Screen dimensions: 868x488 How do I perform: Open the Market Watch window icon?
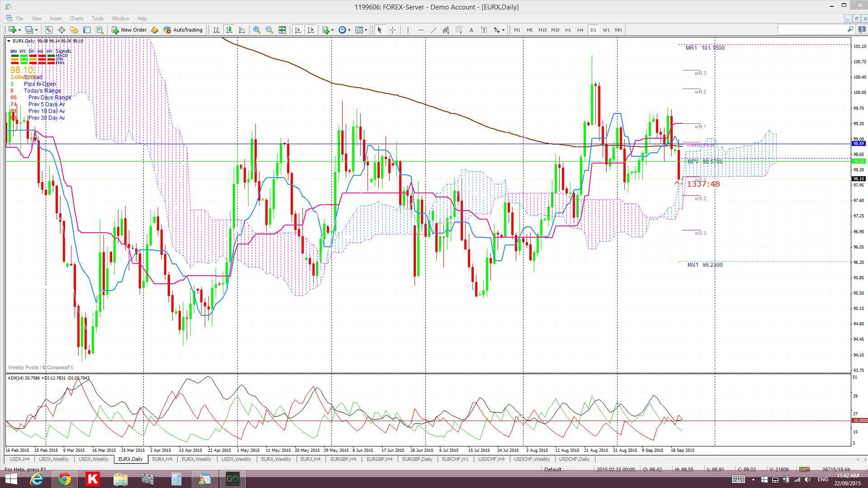pos(48,30)
